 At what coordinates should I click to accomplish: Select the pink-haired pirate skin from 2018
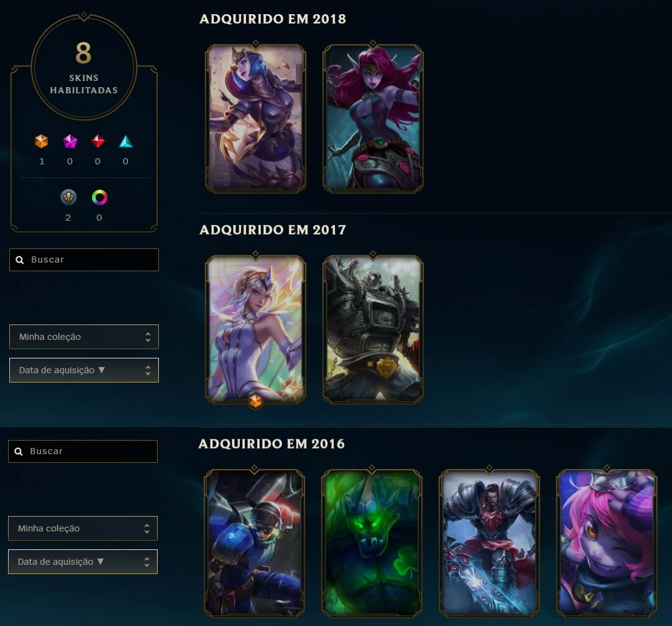pyautogui.click(x=373, y=118)
